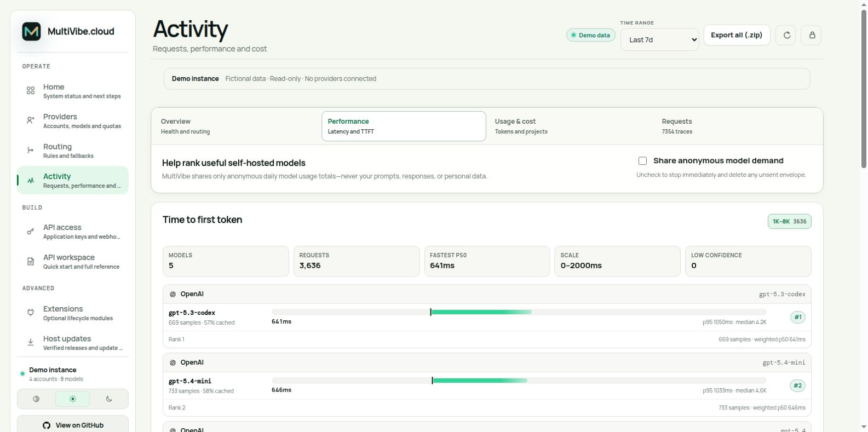Viewport: 868px width, 432px height.
Task: Click '733 samples · weighted p50 646ms'
Action: click(762, 408)
